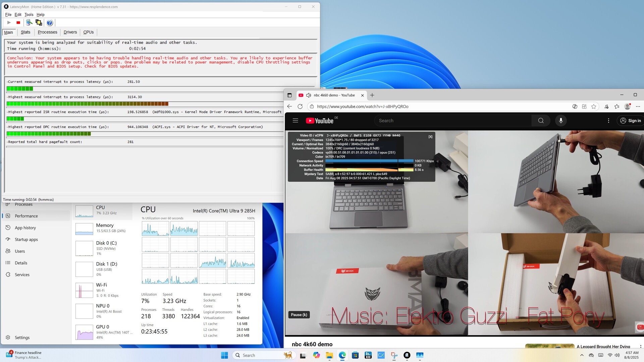644x362 pixels.
Task: Select the CPU graph in performance list
Action: [x=103, y=211]
